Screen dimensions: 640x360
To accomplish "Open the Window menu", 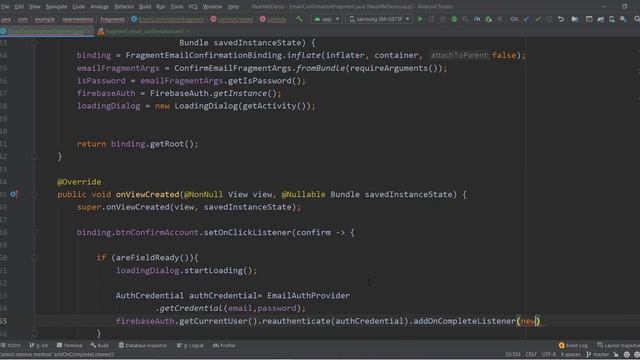I will (212, 7).
